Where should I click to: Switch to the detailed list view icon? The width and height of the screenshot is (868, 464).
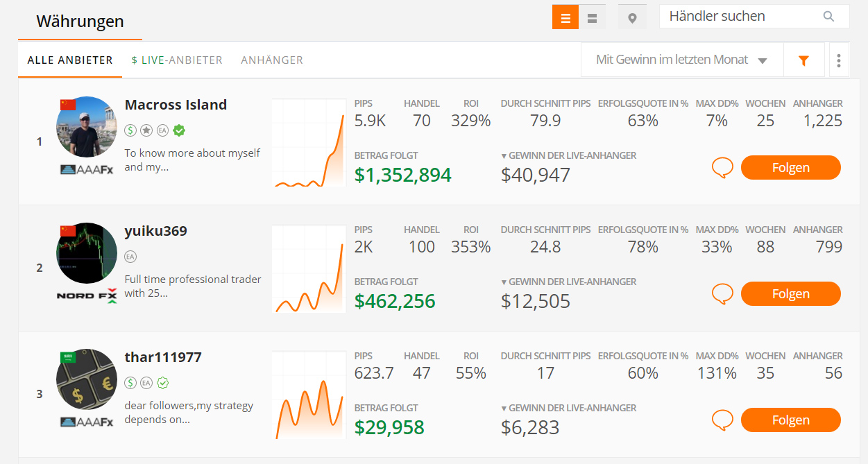(x=565, y=18)
